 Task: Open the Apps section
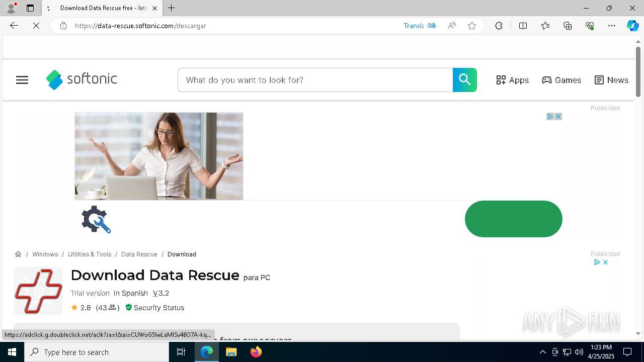coord(512,80)
